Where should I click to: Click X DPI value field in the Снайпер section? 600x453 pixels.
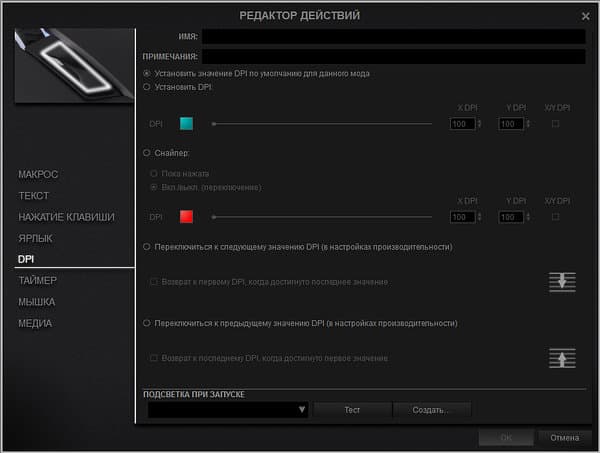463,217
